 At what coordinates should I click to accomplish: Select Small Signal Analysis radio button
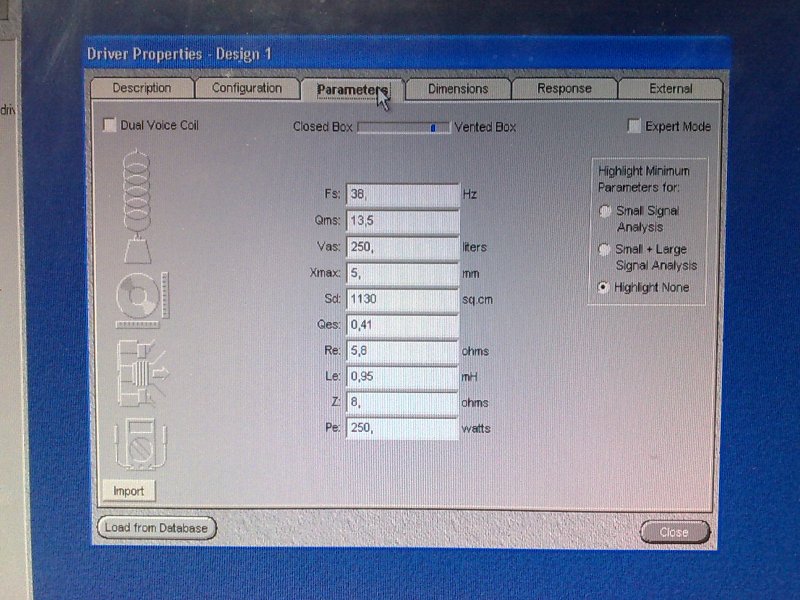coord(605,210)
